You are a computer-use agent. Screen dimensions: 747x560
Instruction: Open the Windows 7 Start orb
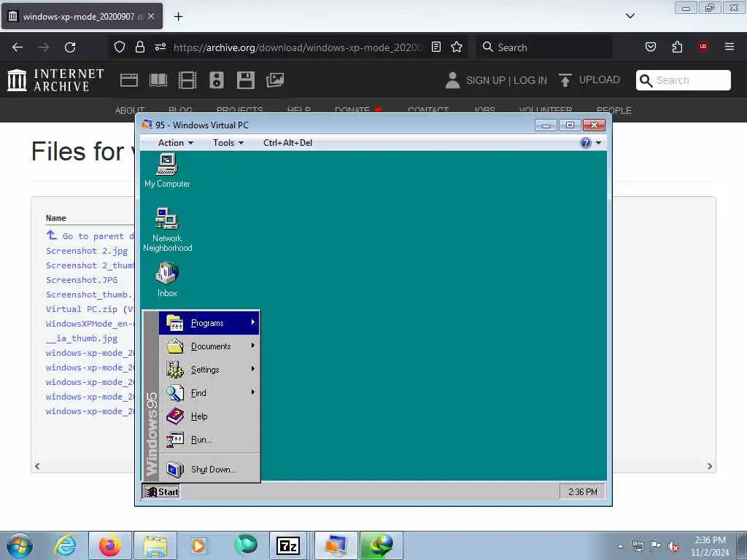click(x=20, y=545)
